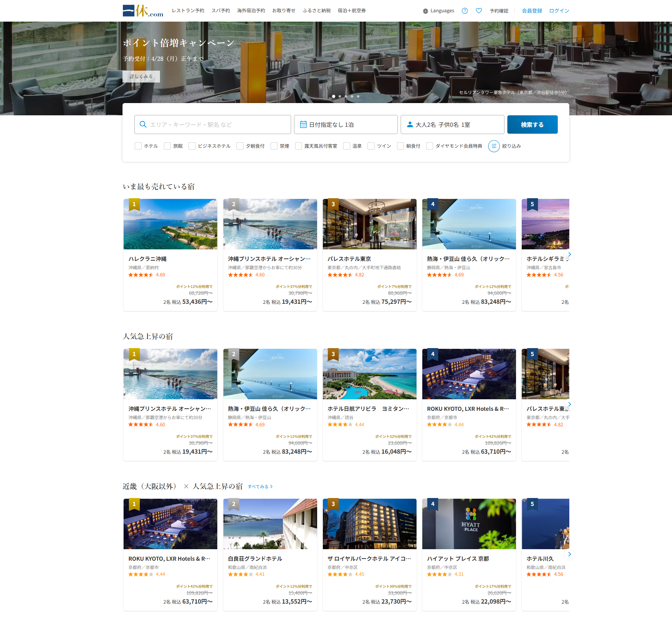This screenshot has width=672, height=618.
Task: Open 海外宿泊予約 menu item
Action: click(251, 11)
